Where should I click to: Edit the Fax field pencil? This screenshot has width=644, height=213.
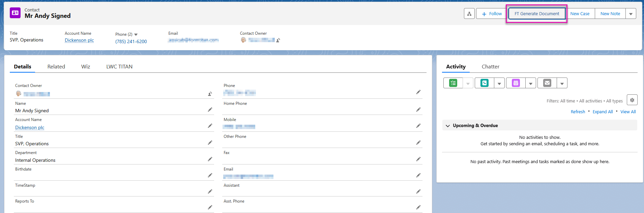[418, 159]
